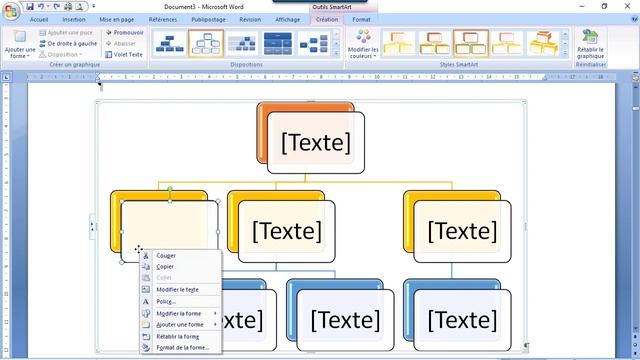This screenshot has height=360, width=640.
Task: Open Police... from context menu
Action: (x=181, y=302)
